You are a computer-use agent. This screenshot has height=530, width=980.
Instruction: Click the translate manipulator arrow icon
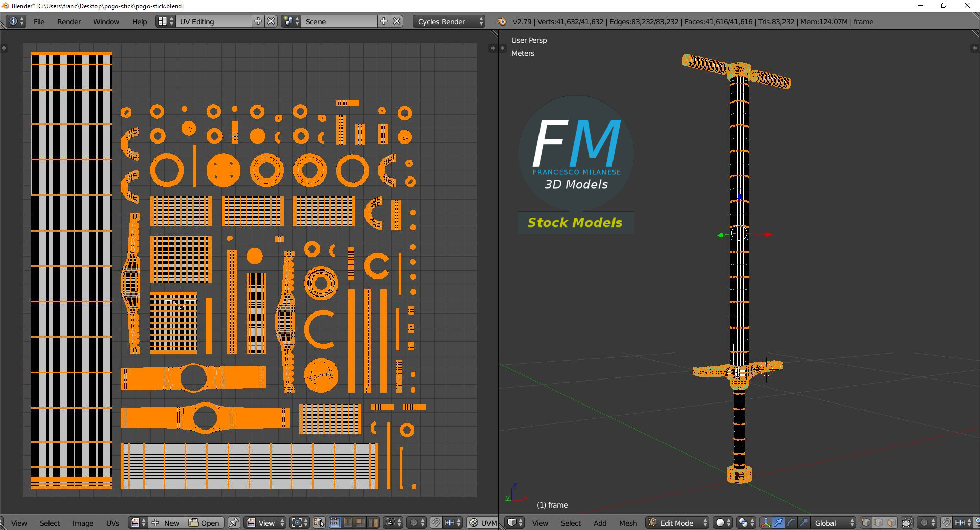tap(778, 523)
